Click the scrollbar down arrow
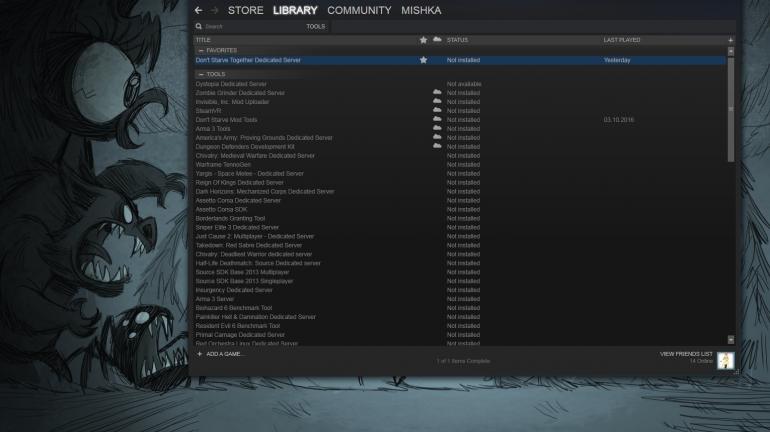The height and width of the screenshot is (432, 770). 731,339
